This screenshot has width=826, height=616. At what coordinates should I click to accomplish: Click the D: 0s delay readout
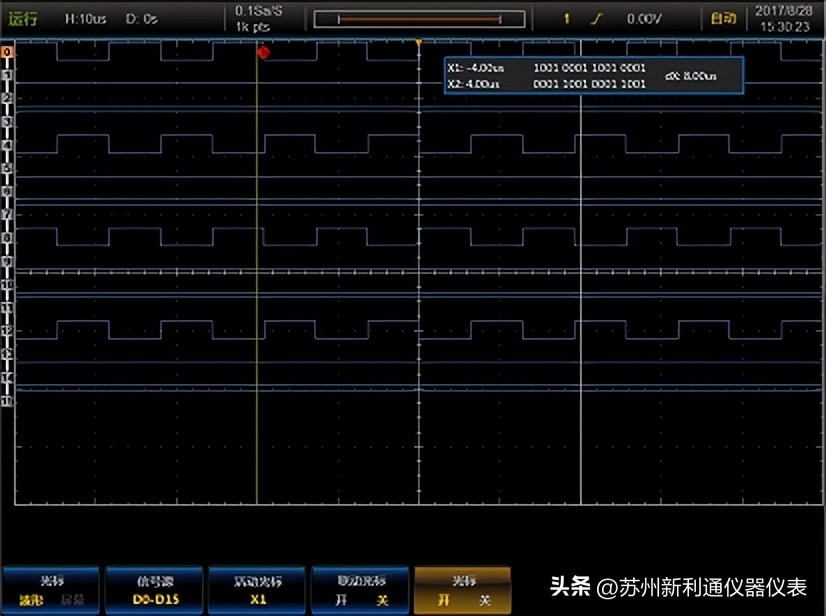point(141,19)
